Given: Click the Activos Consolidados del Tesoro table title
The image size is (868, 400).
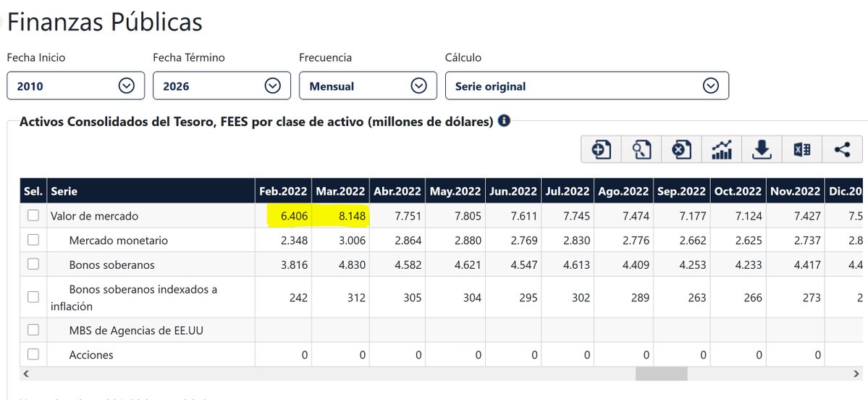Looking at the screenshot, I should point(256,121).
